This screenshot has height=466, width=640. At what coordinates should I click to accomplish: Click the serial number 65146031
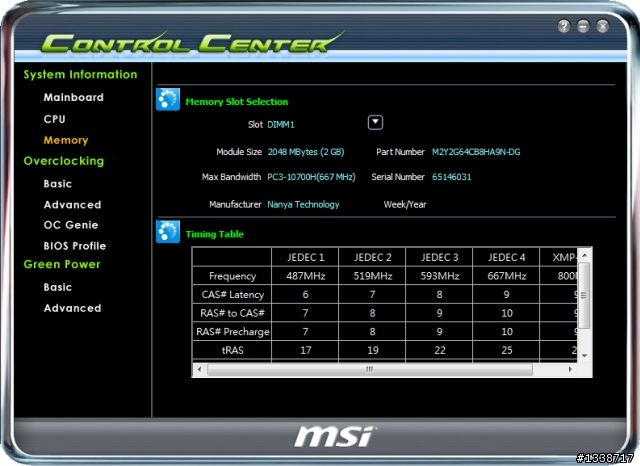[x=451, y=177]
